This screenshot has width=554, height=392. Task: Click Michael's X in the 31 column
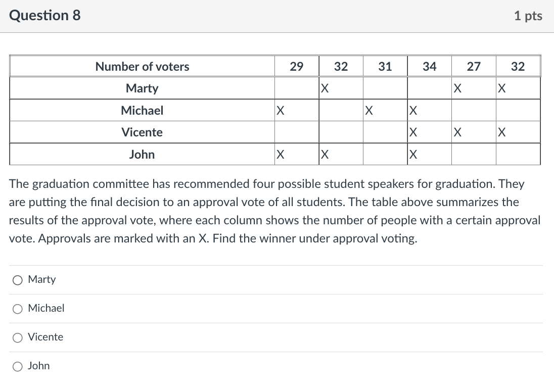point(369,111)
